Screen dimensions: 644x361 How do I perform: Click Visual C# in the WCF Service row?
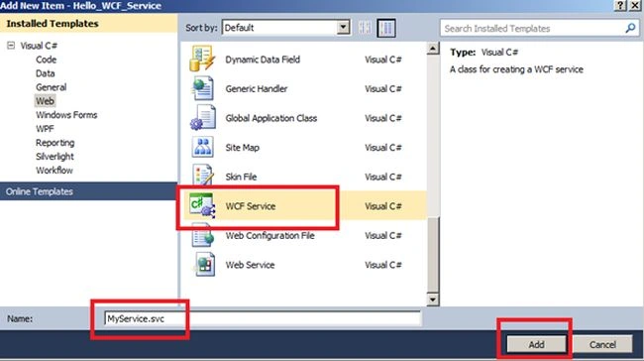coord(383,206)
